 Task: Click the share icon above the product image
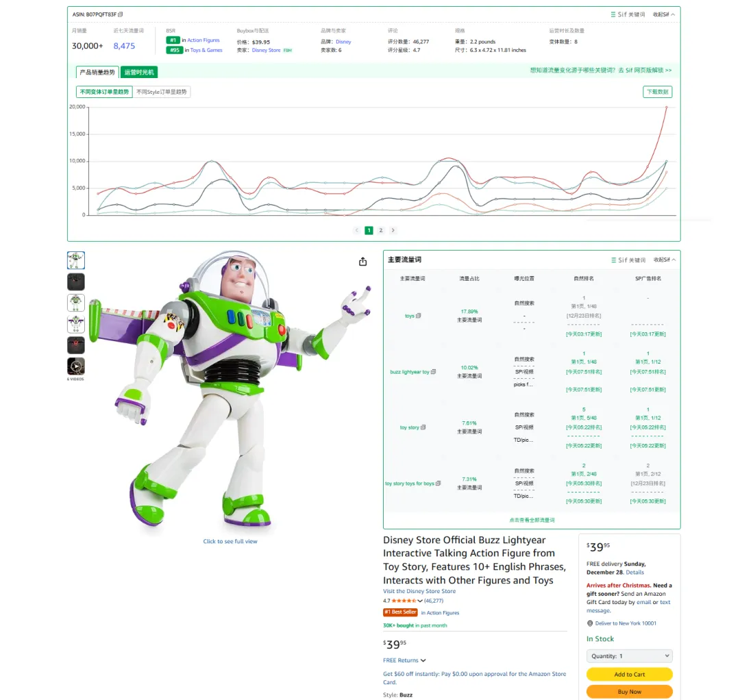coord(362,262)
